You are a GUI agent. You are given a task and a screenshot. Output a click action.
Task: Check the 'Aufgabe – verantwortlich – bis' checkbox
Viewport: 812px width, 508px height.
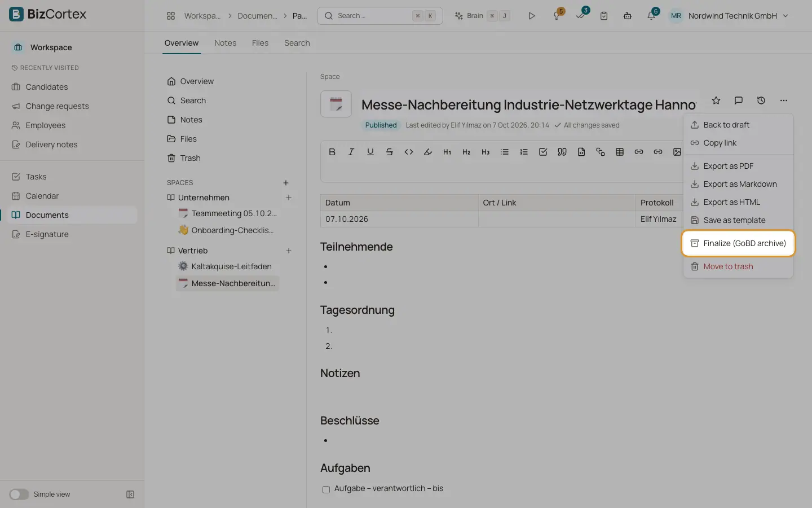click(326, 489)
